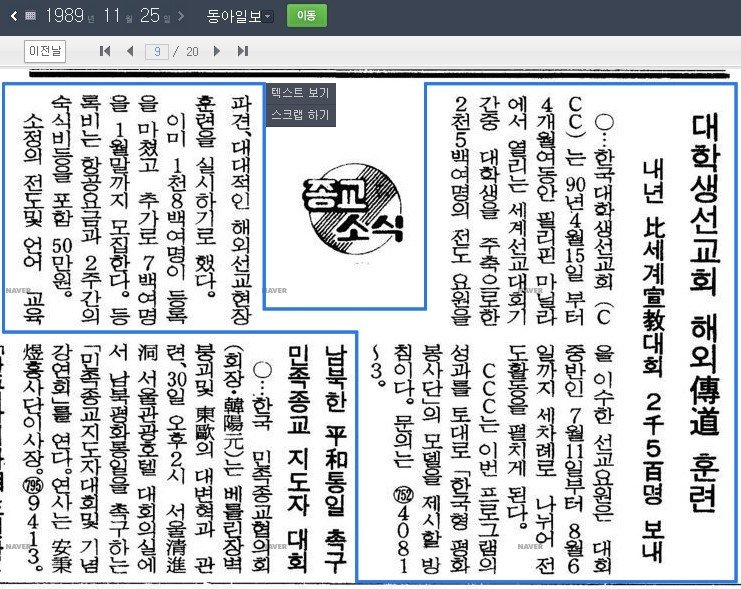This screenshot has width=741, height=589.
Task: Go to the previous page
Action: pos(130,51)
